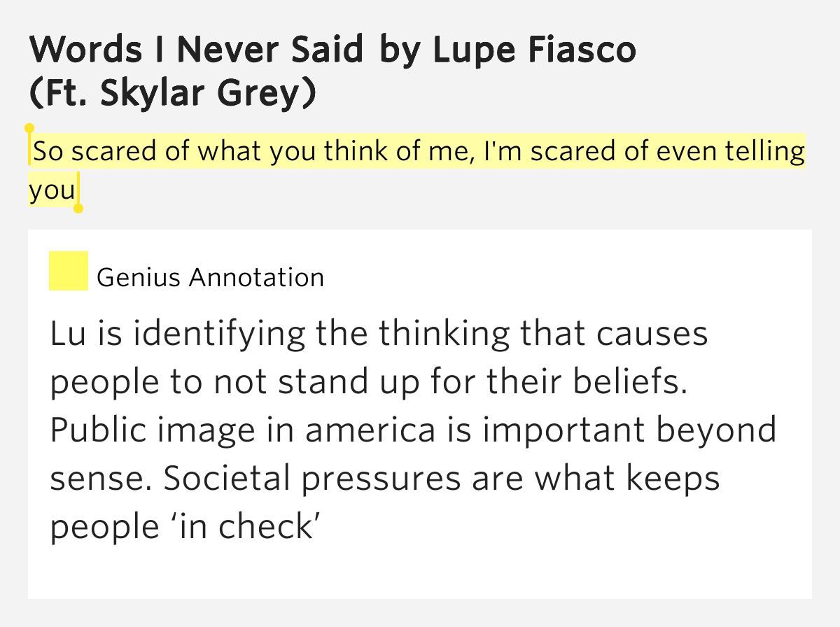Click the sentence starting "Public image in america"

tap(413, 430)
